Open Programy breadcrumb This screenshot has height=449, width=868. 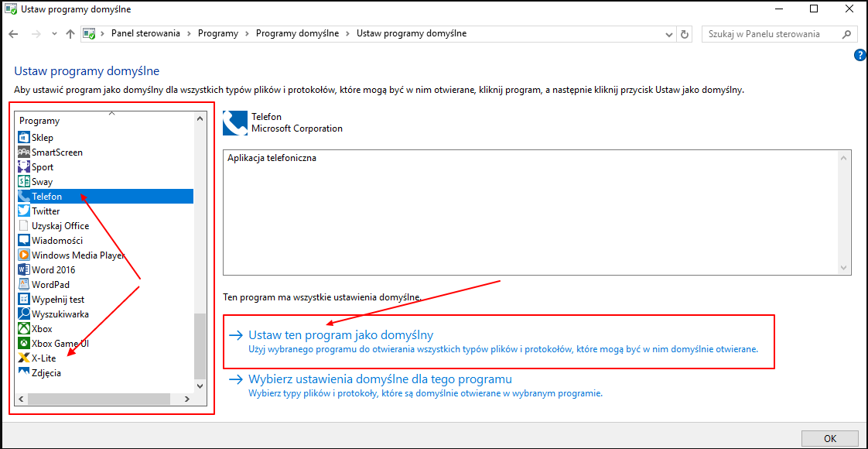pyautogui.click(x=218, y=34)
